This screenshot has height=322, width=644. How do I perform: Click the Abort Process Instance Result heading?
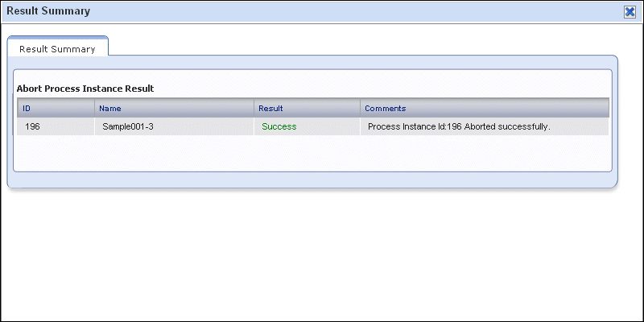[x=85, y=89]
